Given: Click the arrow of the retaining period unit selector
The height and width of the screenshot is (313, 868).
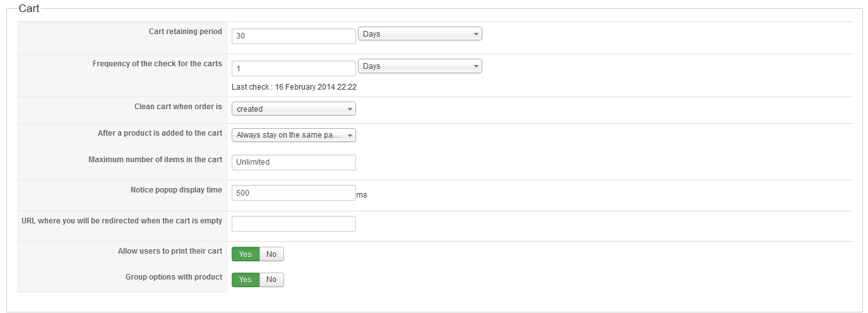Looking at the screenshot, I should (x=476, y=34).
